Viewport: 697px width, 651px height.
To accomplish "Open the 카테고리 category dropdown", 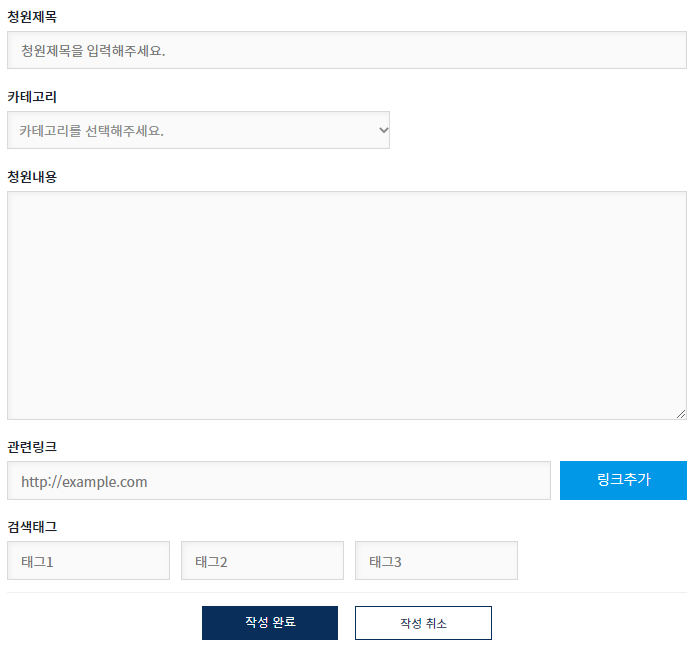I will [x=198, y=130].
